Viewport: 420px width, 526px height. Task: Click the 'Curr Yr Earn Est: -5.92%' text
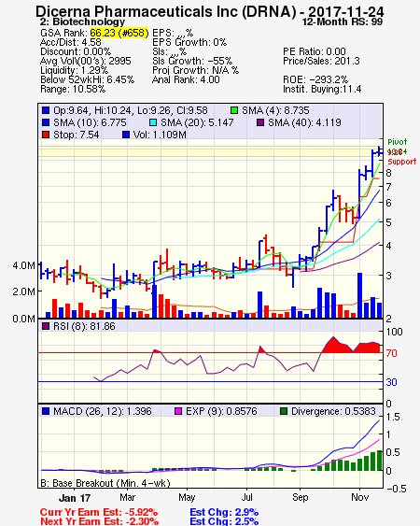pyautogui.click(x=99, y=513)
